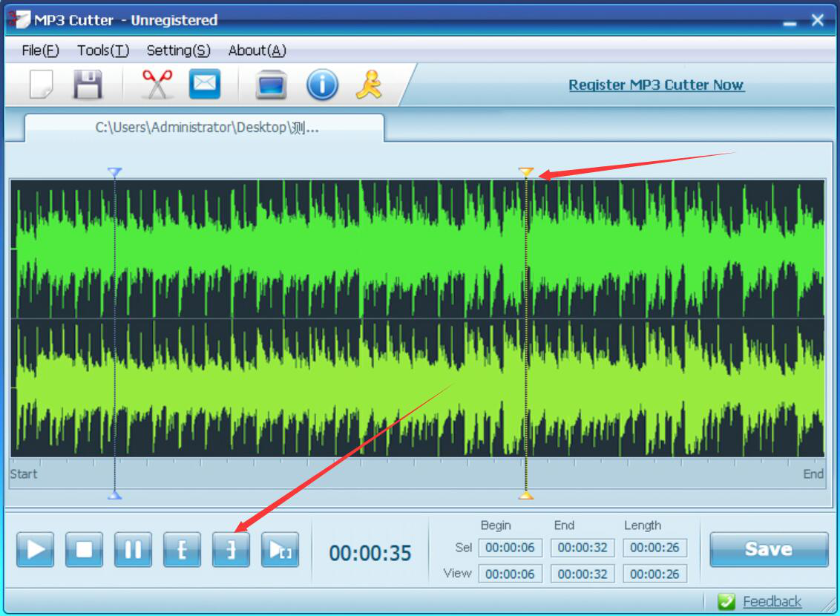Click the blue Info toolbar icon

point(322,85)
